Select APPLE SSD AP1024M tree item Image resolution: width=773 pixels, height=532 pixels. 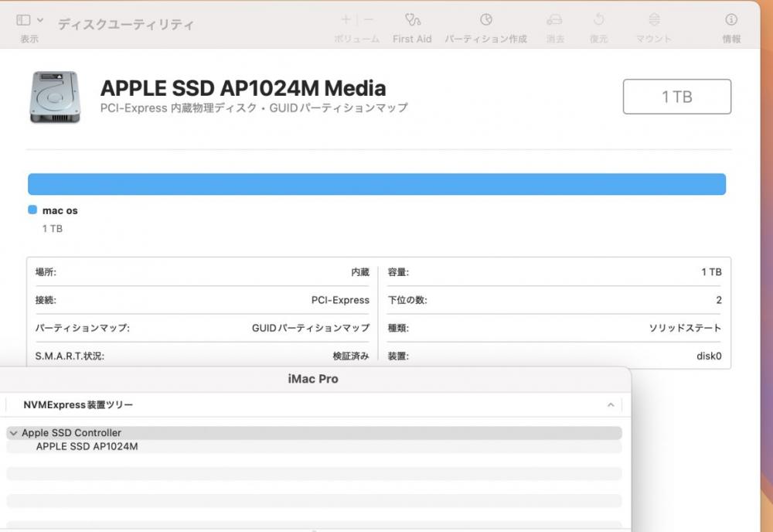(87, 447)
